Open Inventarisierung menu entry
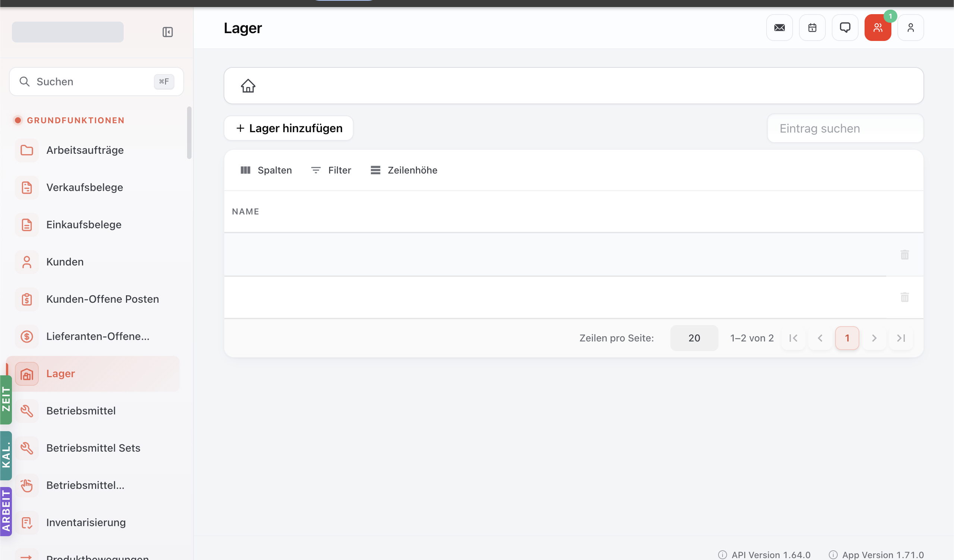 pyautogui.click(x=93, y=522)
